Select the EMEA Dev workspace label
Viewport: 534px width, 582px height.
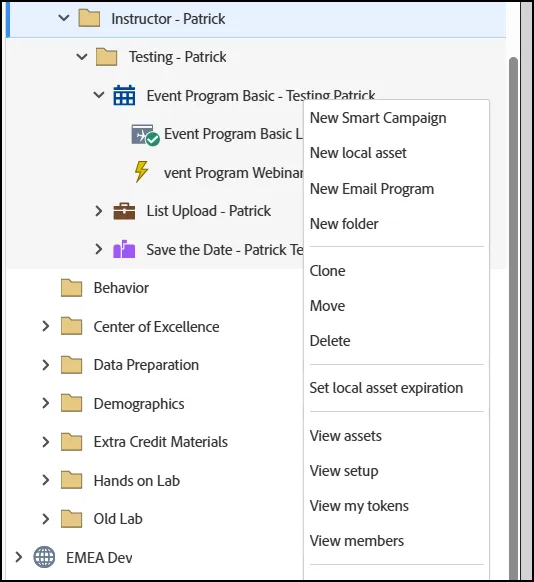[99, 558]
